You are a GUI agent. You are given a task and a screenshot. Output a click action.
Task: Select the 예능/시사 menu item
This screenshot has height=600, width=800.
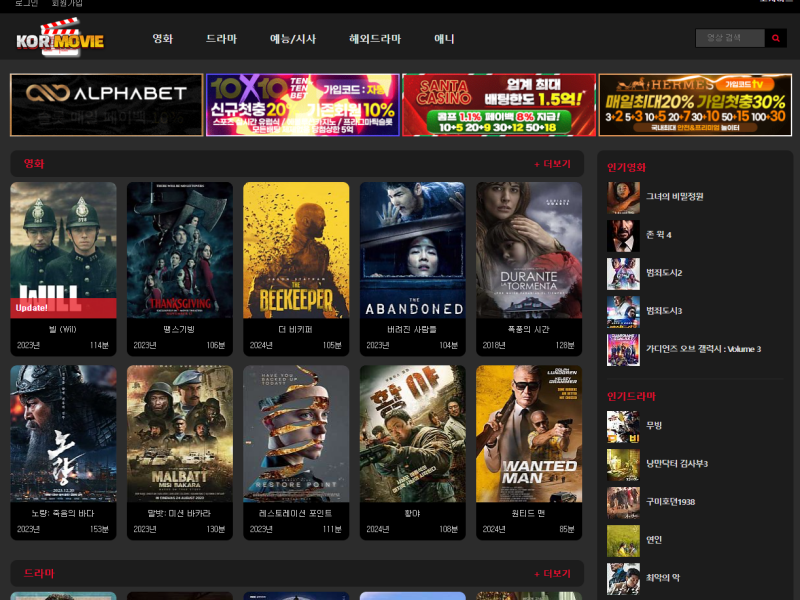tap(293, 39)
